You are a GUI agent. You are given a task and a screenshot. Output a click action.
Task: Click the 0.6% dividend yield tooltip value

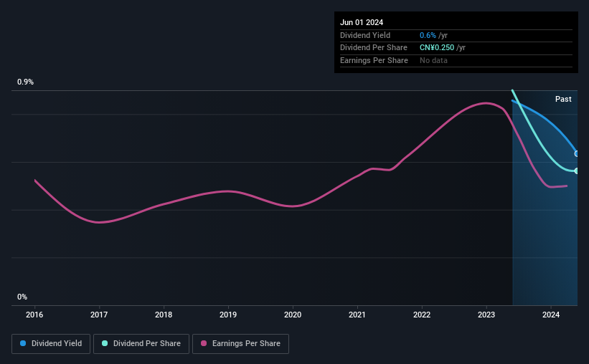(428, 35)
